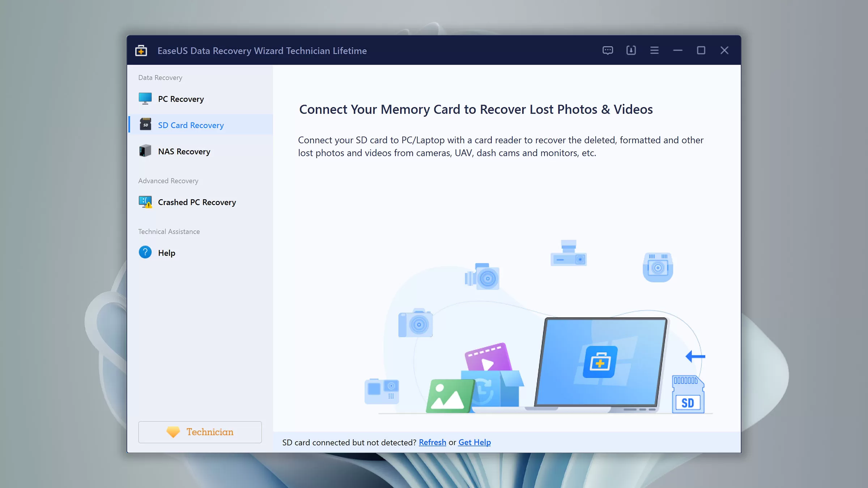The width and height of the screenshot is (868, 488).
Task: Select the Technician tier button
Action: pos(200,431)
